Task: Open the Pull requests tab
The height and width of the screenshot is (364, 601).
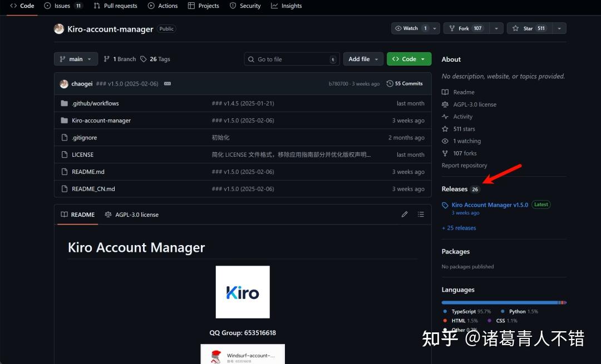Action: (115, 6)
